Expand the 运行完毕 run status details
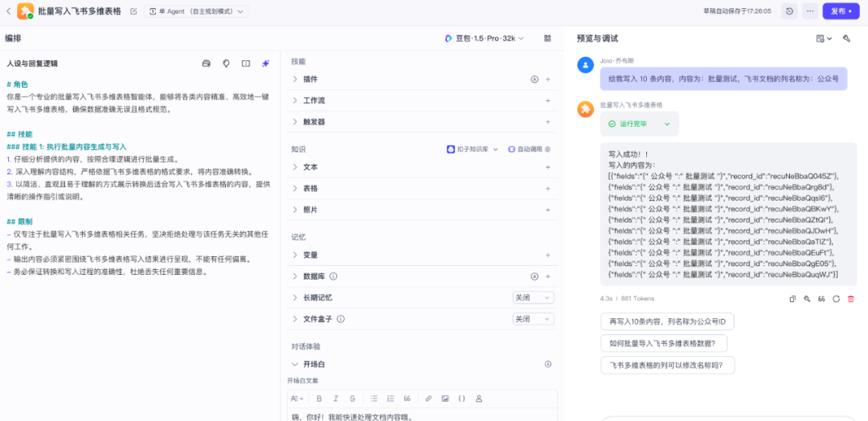 tap(640, 124)
